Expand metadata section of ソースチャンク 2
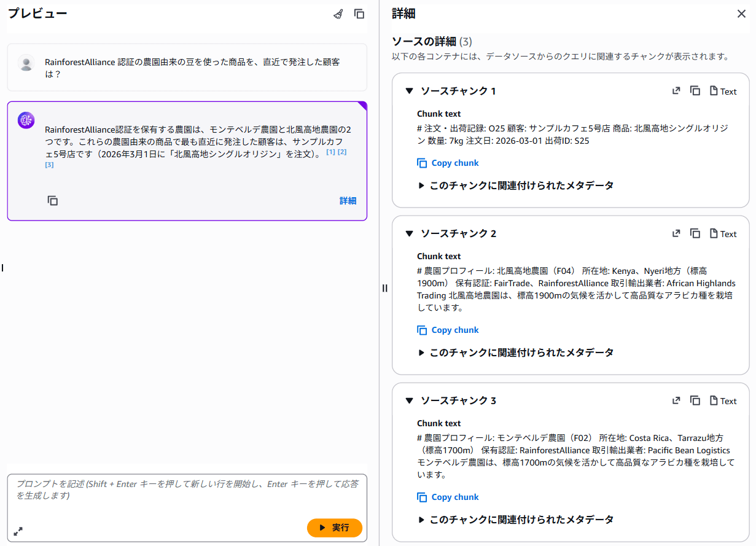Screen dimensions: 756x546 tap(515, 352)
